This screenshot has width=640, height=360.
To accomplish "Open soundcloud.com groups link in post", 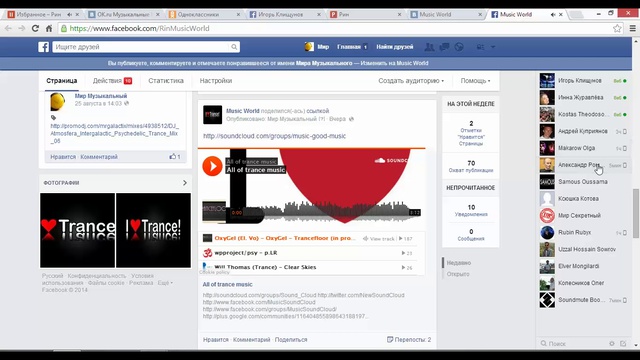I will click(x=274, y=136).
